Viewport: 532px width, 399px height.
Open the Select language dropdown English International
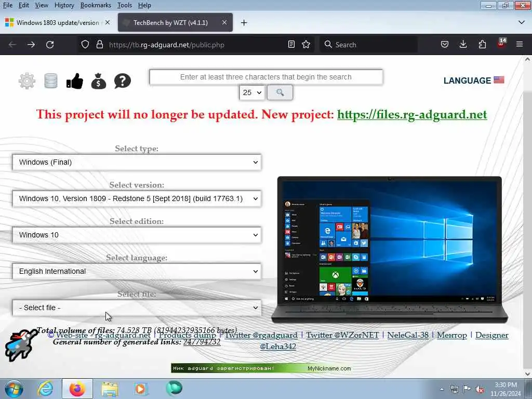pyautogui.click(x=137, y=271)
